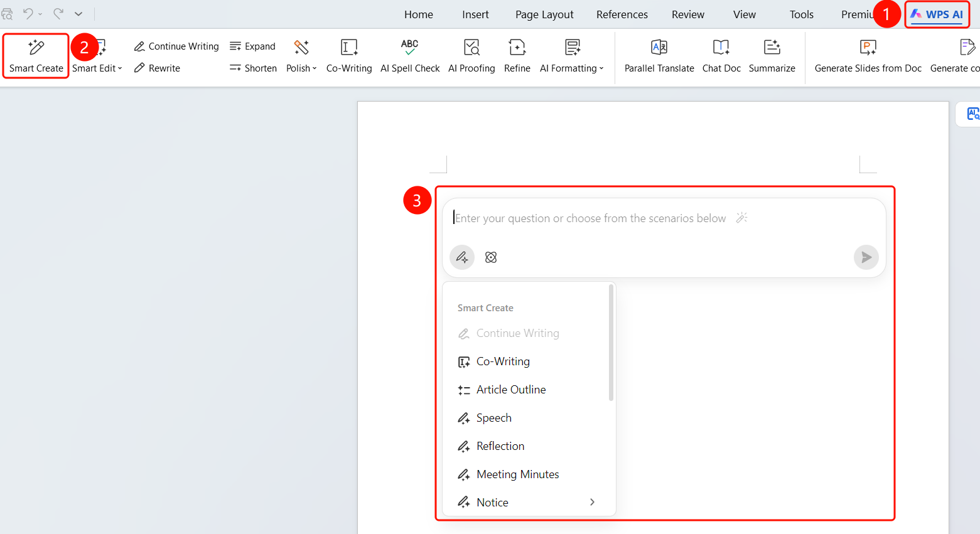980x534 pixels.
Task: Open the References tab
Action: click(x=622, y=14)
